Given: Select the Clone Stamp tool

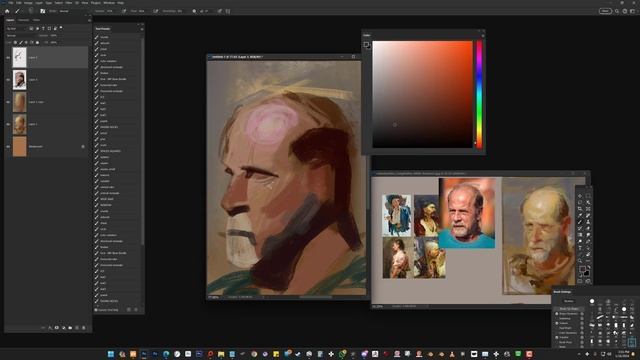Looking at the screenshot, I should [588, 222].
